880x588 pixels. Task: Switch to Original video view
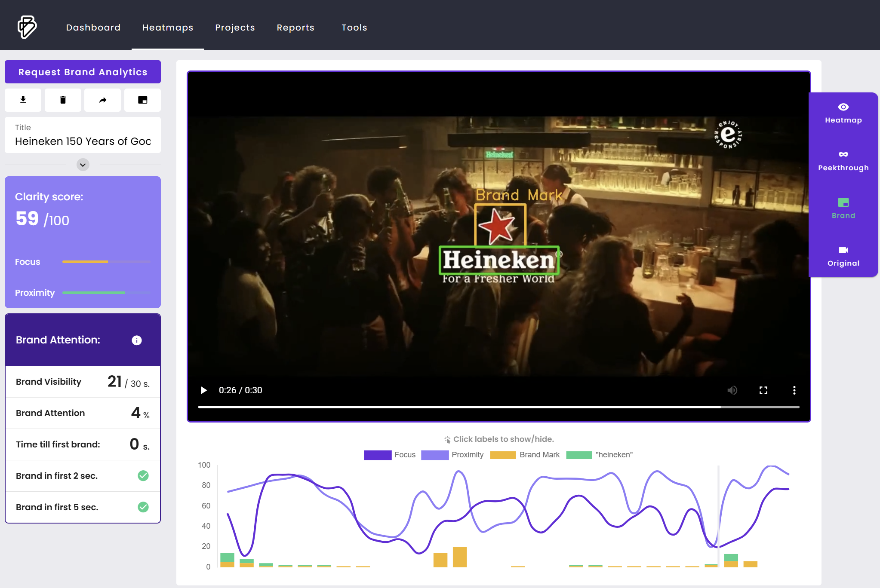click(x=843, y=257)
